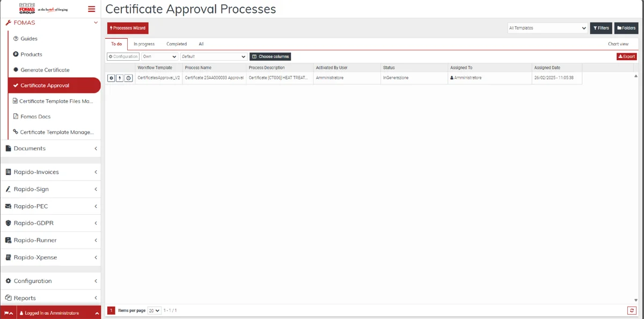The width and height of the screenshot is (644, 319).
Task: Expand the Rapido-GDPR section chevron
Action: pos(96,223)
